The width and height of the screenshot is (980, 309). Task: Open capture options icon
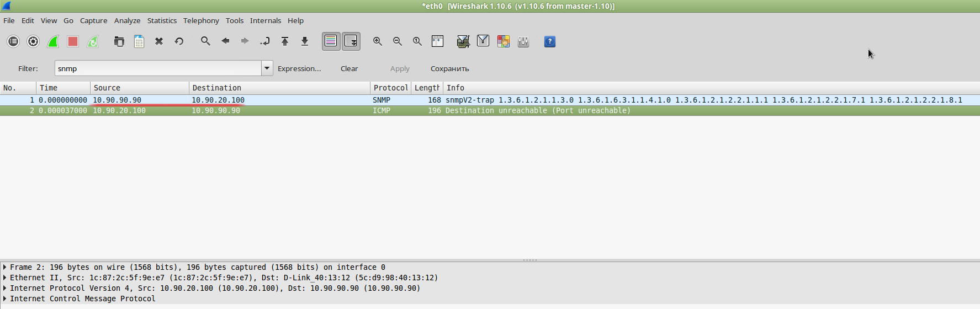pyautogui.click(x=33, y=41)
